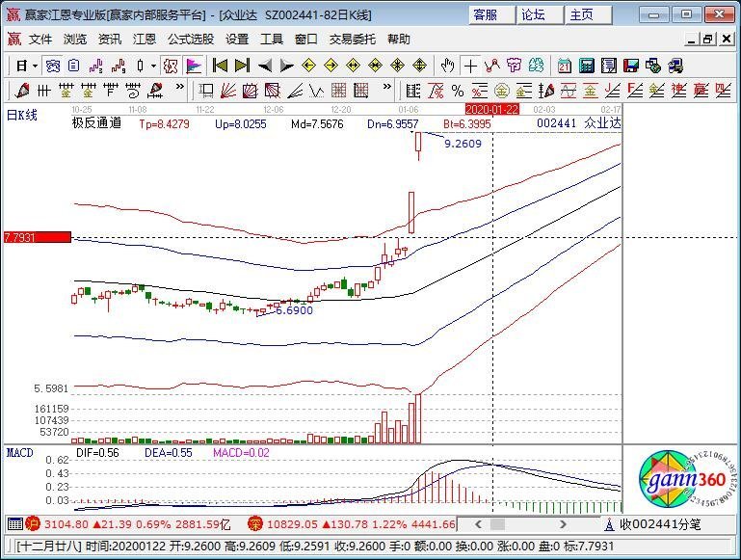
Task: Click the black right arrow icon
Action: tap(286, 66)
